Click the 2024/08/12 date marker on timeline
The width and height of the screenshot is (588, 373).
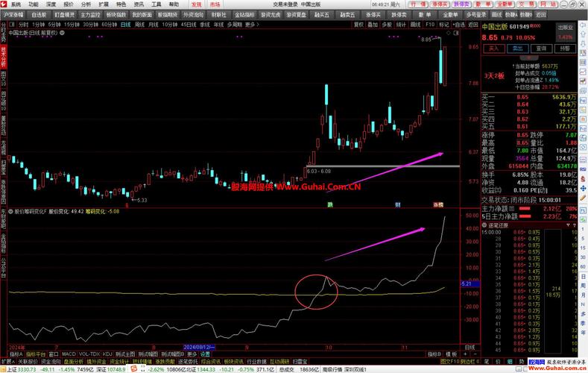[199, 348]
